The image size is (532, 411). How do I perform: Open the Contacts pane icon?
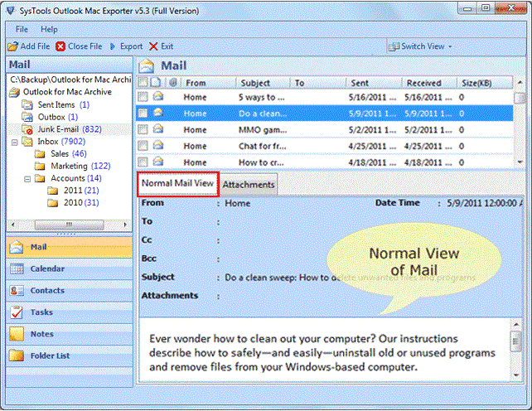[x=17, y=291]
